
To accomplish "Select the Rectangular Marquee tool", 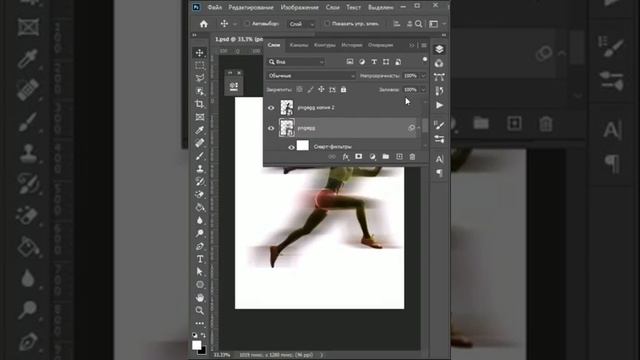I will pos(200,65).
